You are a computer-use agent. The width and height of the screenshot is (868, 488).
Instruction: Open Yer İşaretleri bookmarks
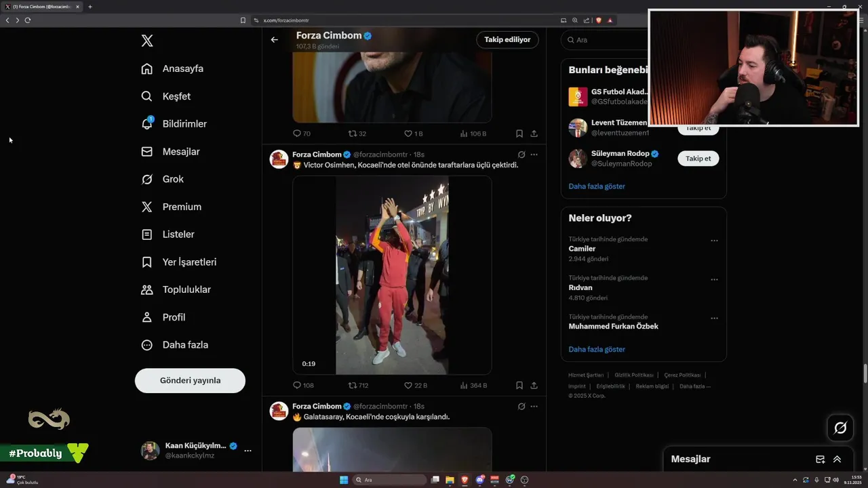(x=178, y=262)
